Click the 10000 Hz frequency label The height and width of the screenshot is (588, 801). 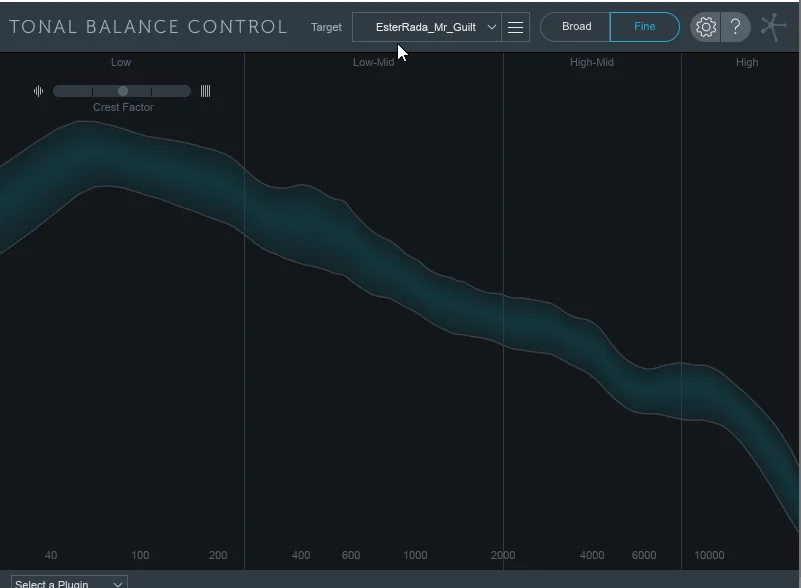point(709,555)
